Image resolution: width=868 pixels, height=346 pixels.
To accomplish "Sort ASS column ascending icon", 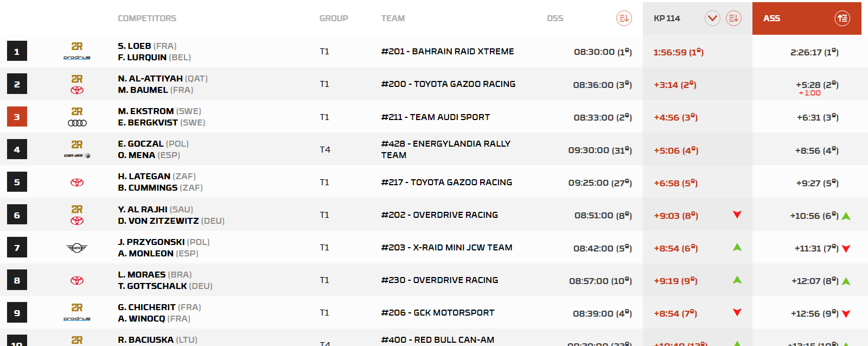I will click(842, 18).
